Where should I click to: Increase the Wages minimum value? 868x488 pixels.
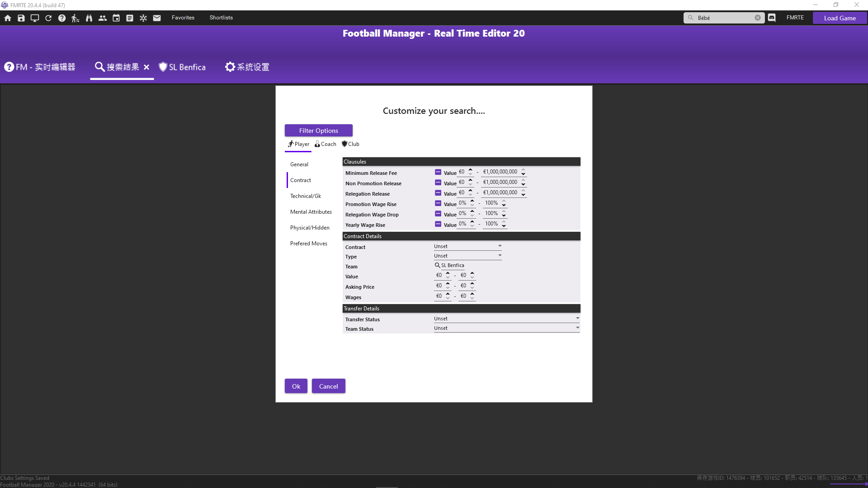pyautogui.click(x=448, y=294)
